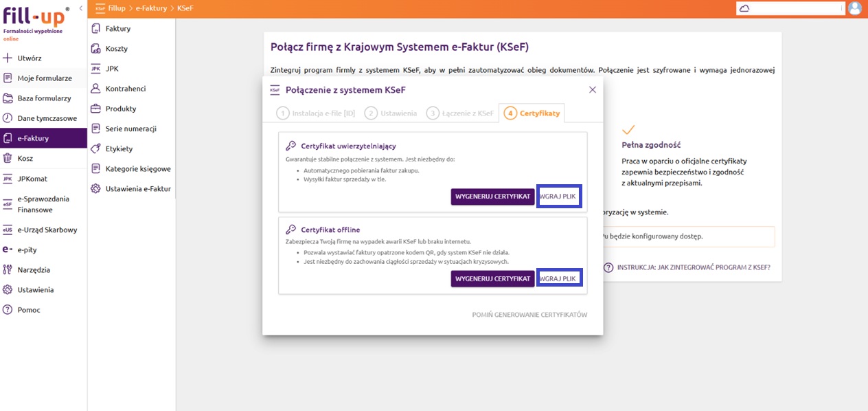Click the Narzędzia tools icon
868x411 pixels.
[x=8, y=270]
